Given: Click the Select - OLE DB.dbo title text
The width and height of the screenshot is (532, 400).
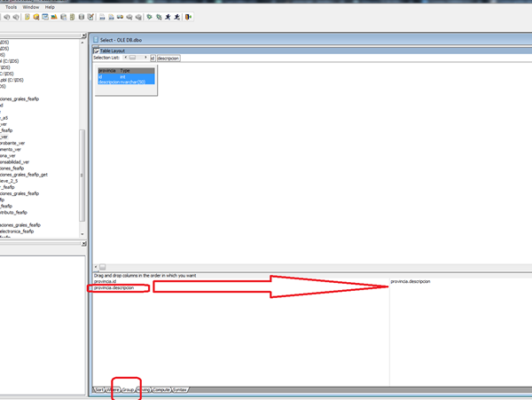Looking at the screenshot, I should coord(121,40).
